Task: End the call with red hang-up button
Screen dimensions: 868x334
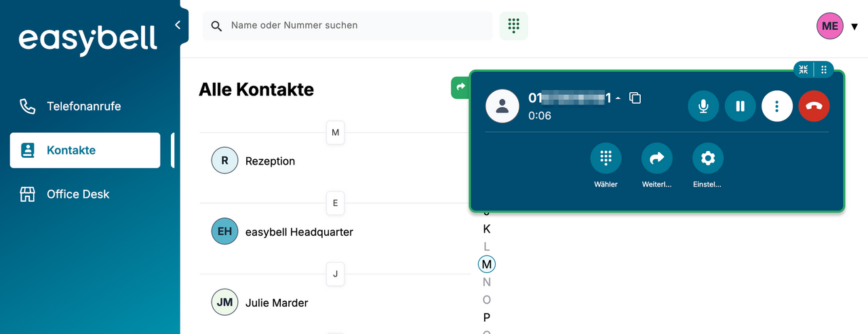Action: (x=814, y=106)
